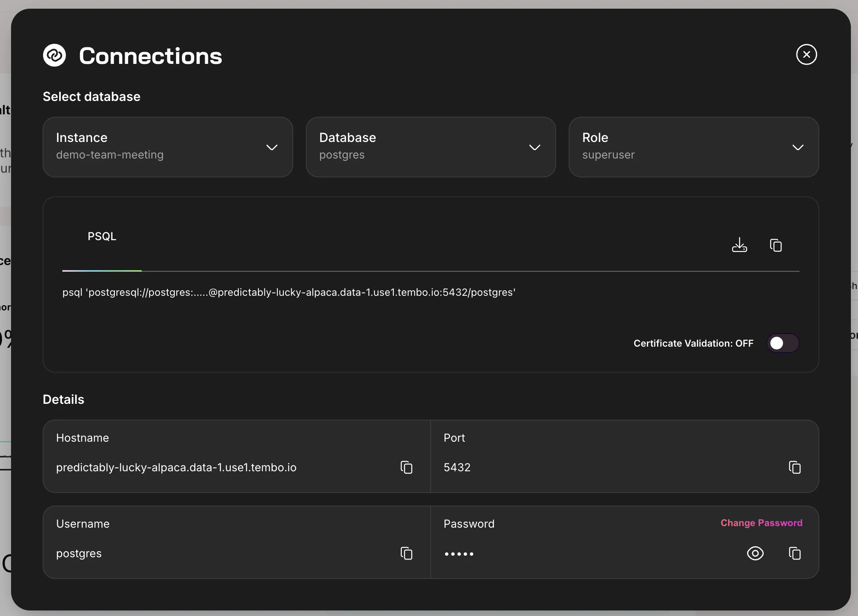Click the port number 5432
Viewport: 858px width, 616px height.
pyautogui.click(x=457, y=467)
